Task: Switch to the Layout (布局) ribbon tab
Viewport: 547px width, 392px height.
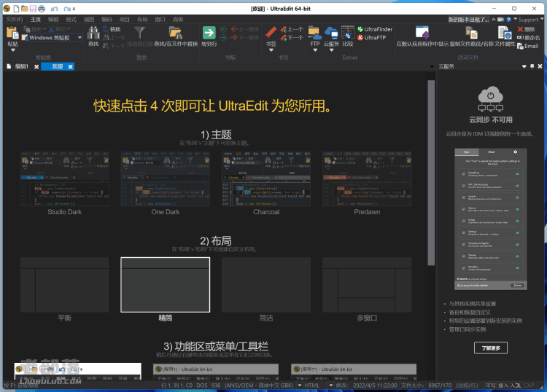Action: [142, 20]
